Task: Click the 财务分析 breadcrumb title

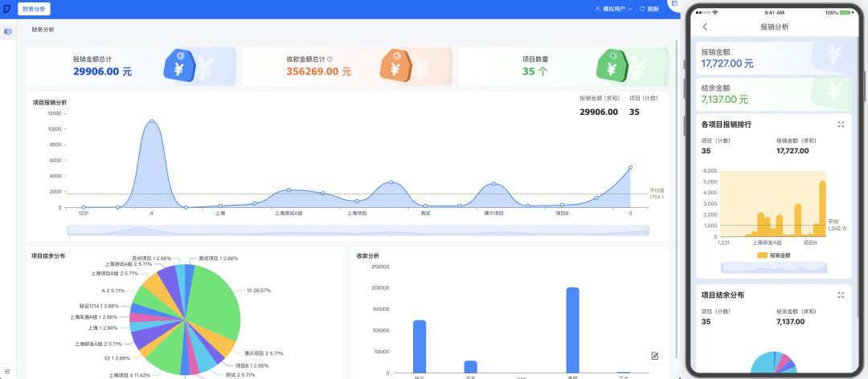Action: point(43,30)
